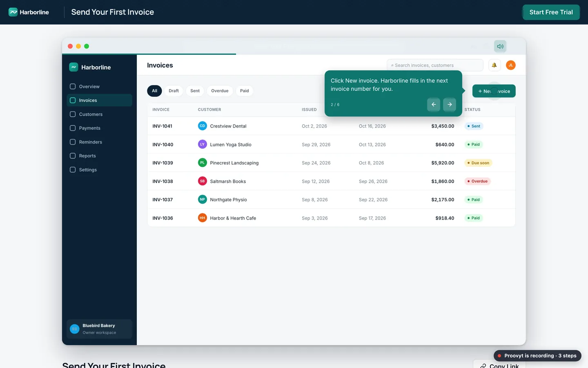Viewport: 588px width, 368px height.
Task: Click the Overdue status badge for INV-1038
Action: click(477, 181)
